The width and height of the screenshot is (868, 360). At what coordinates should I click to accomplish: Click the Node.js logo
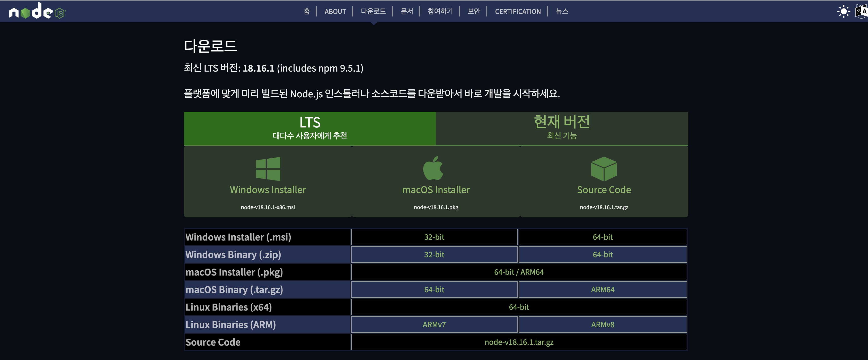coord(37,11)
